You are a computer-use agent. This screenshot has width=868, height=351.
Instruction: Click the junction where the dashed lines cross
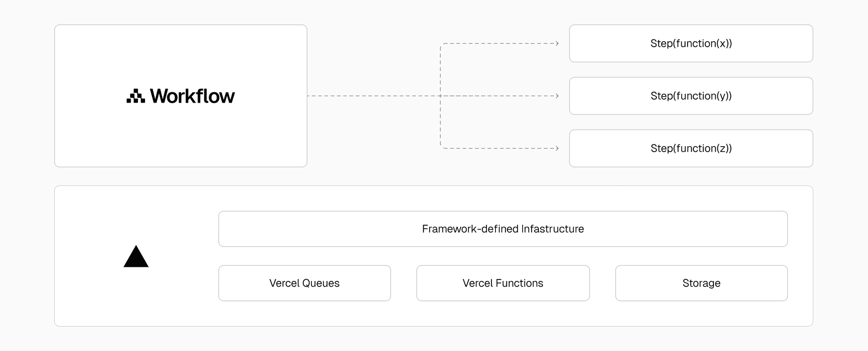[440, 96]
